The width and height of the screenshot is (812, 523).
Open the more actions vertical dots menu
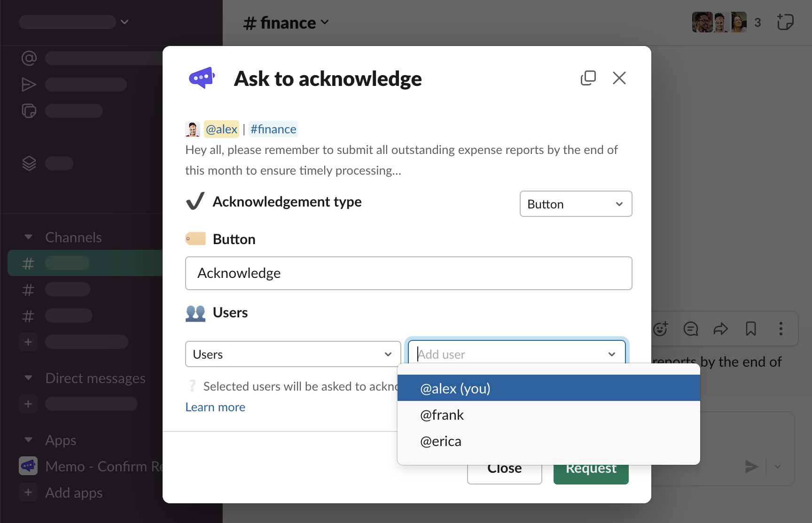click(781, 329)
